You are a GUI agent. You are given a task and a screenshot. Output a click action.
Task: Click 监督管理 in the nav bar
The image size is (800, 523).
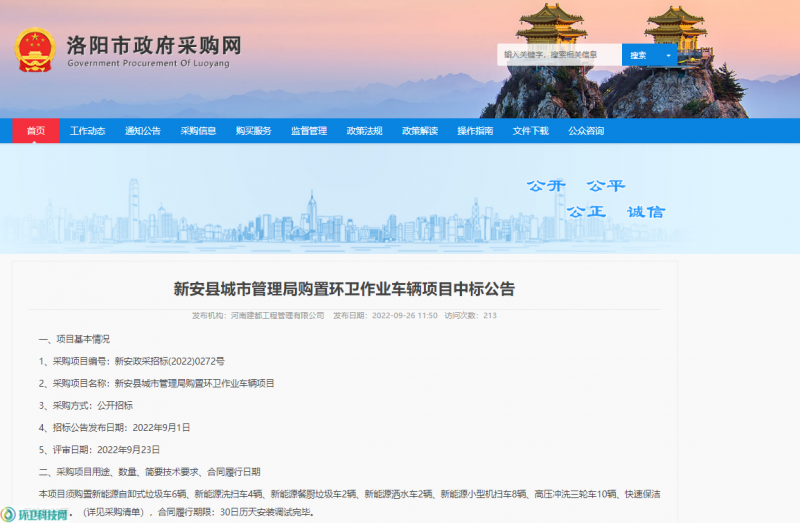309,131
